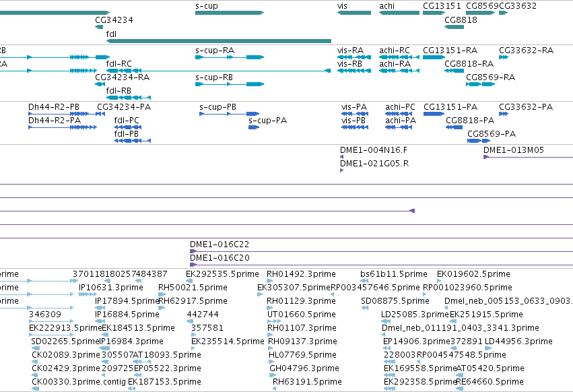Select the CG8818-RA transcript
The height and width of the screenshot is (392, 573).
[x=454, y=71]
